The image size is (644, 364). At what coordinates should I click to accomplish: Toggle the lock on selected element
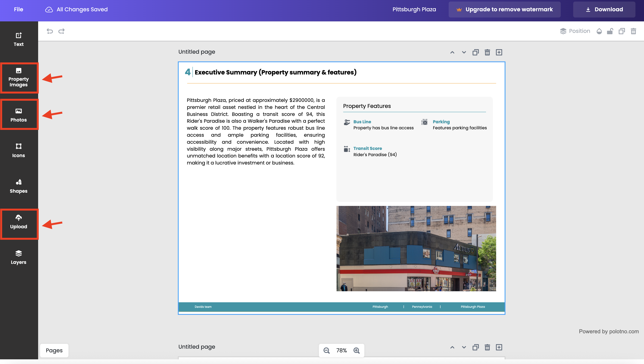click(x=610, y=31)
